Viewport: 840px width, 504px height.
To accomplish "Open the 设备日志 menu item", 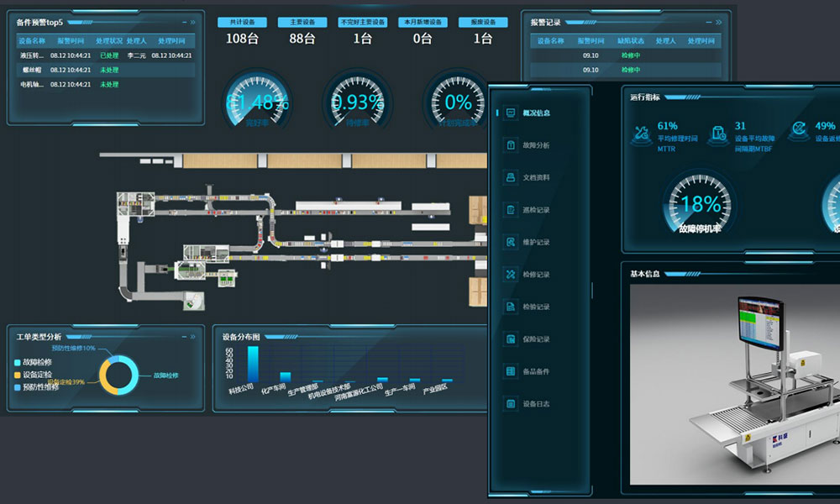I will tap(536, 403).
